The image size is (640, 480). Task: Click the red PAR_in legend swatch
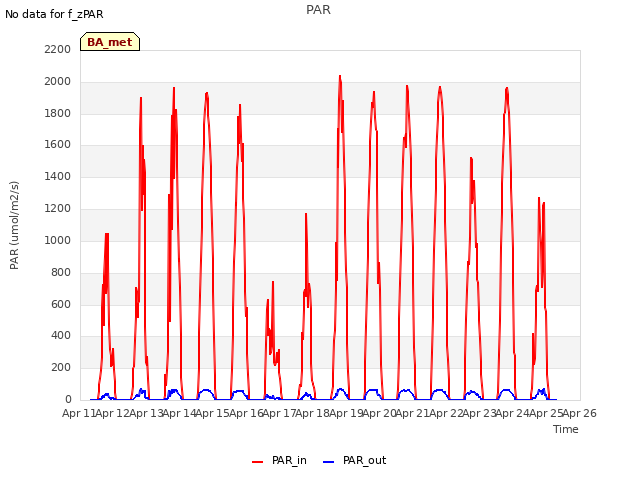pyautogui.click(x=258, y=462)
